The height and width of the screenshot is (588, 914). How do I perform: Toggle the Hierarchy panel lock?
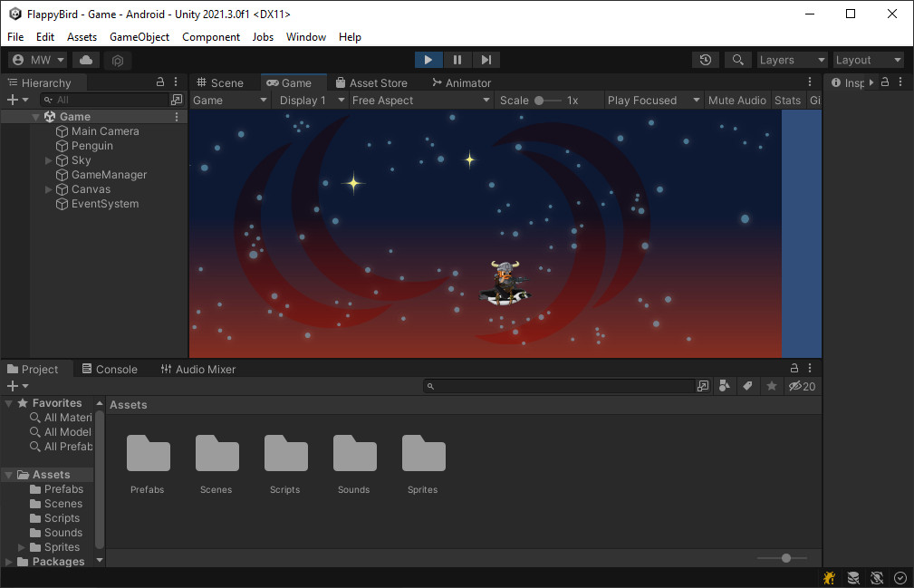tap(160, 82)
